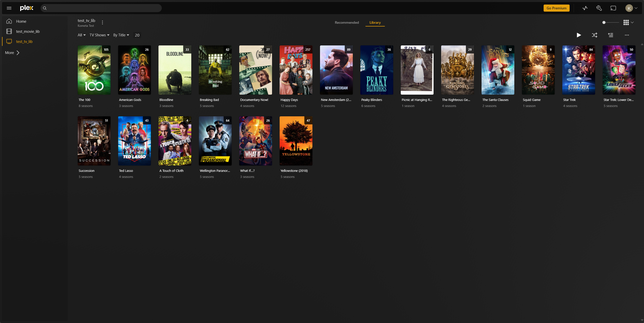
Task: Open the more actions ellipsis menu
Action: pos(627,35)
